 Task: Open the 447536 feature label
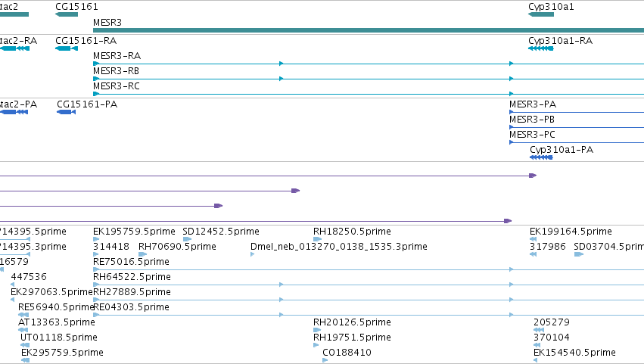coord(29,277)
